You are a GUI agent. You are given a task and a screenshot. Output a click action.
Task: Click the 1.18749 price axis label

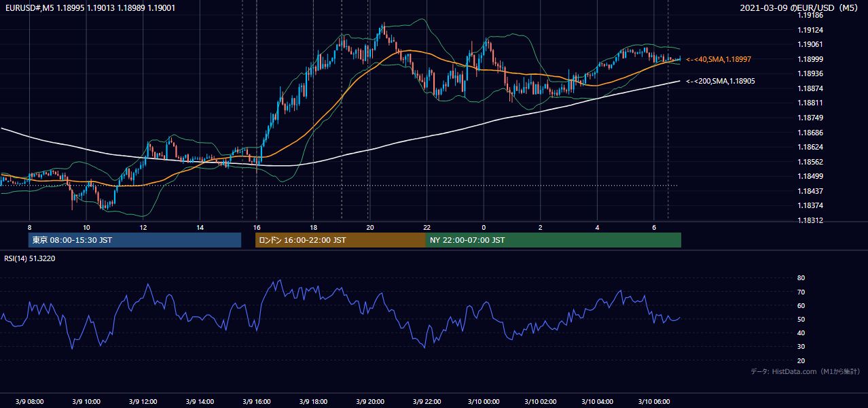point(810,118)
